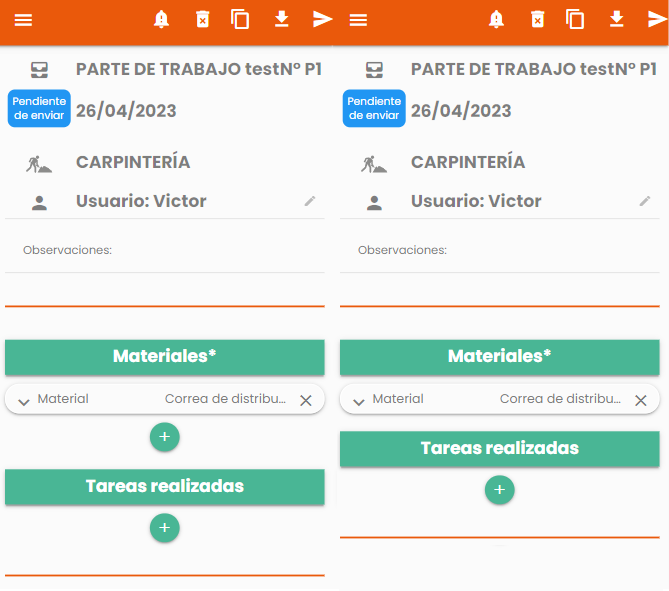Click the CARPINTERÍA label in right screen
Screen dimensions: 669x591
(x=468, y=161)
